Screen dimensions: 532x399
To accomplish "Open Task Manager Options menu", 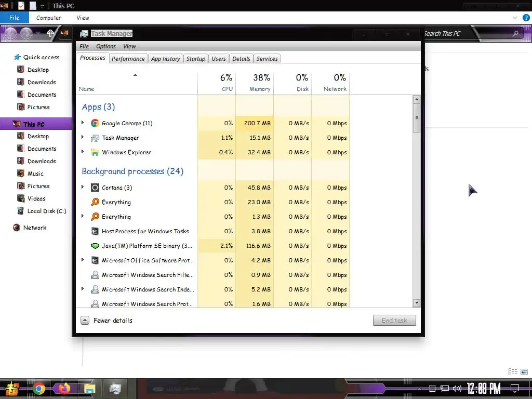I will tap(106, 46).
